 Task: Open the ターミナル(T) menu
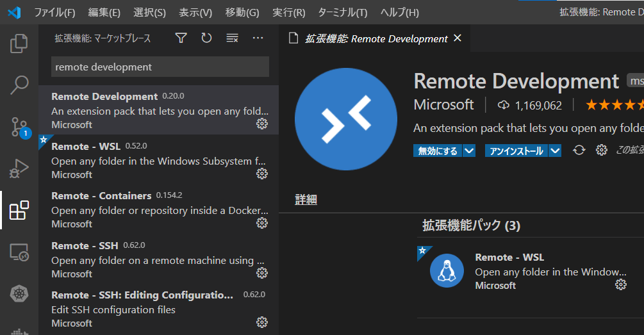(x=343, y=13)
